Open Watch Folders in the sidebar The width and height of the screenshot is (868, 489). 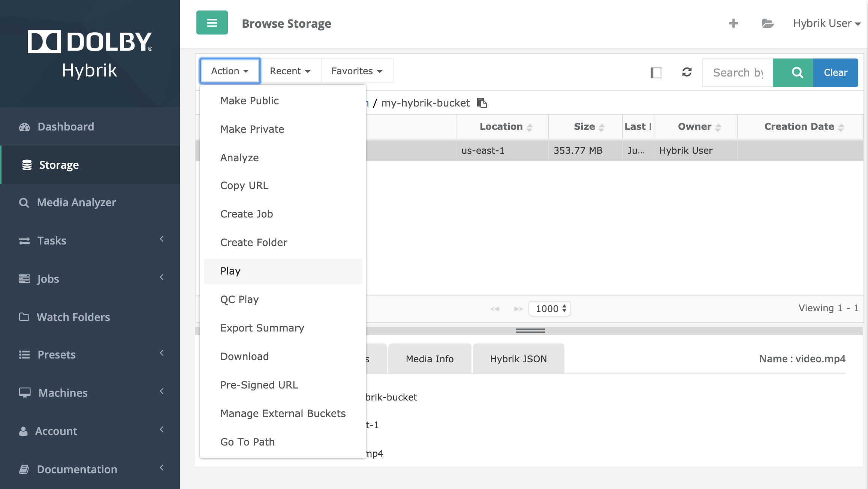click(90, 317)
